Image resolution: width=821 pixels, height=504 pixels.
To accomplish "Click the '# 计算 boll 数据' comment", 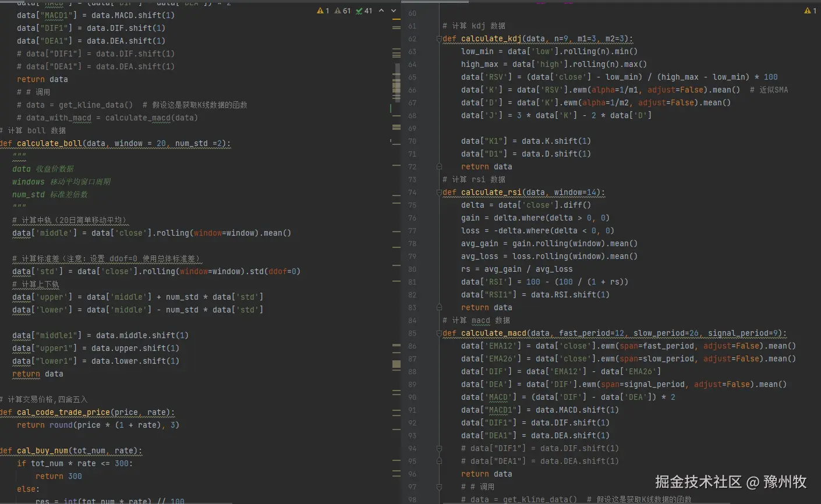I will tap(33, 131).
